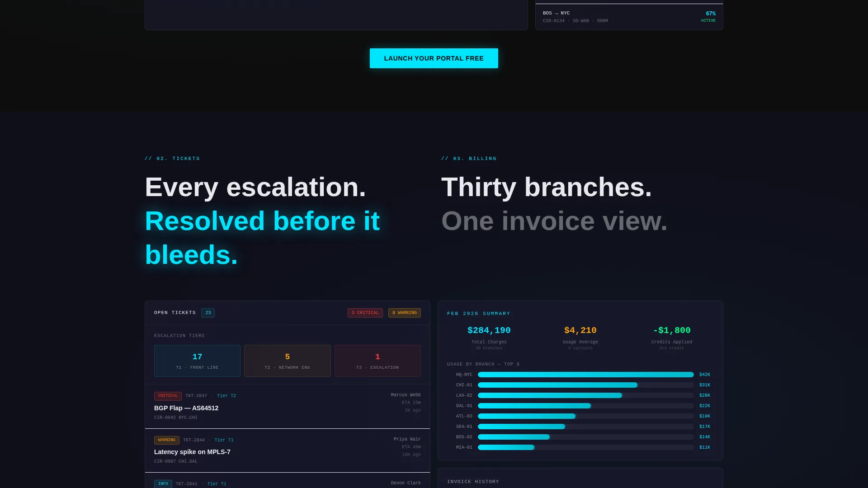Select assignee Priya Nair

coord(407,439)
